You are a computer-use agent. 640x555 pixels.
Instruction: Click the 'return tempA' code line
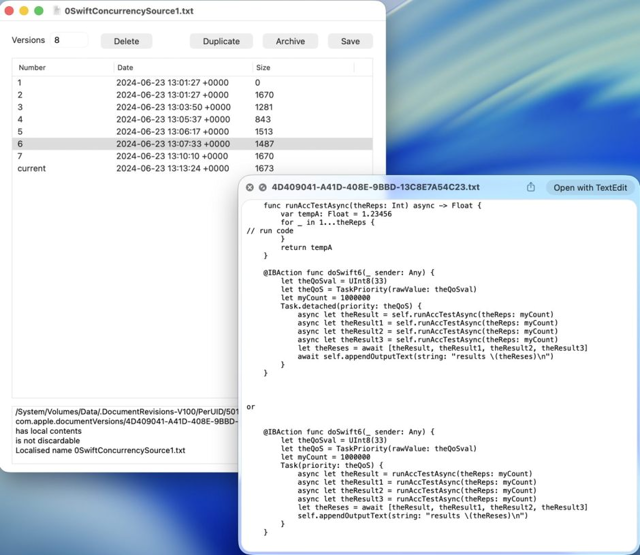point(307,247)
